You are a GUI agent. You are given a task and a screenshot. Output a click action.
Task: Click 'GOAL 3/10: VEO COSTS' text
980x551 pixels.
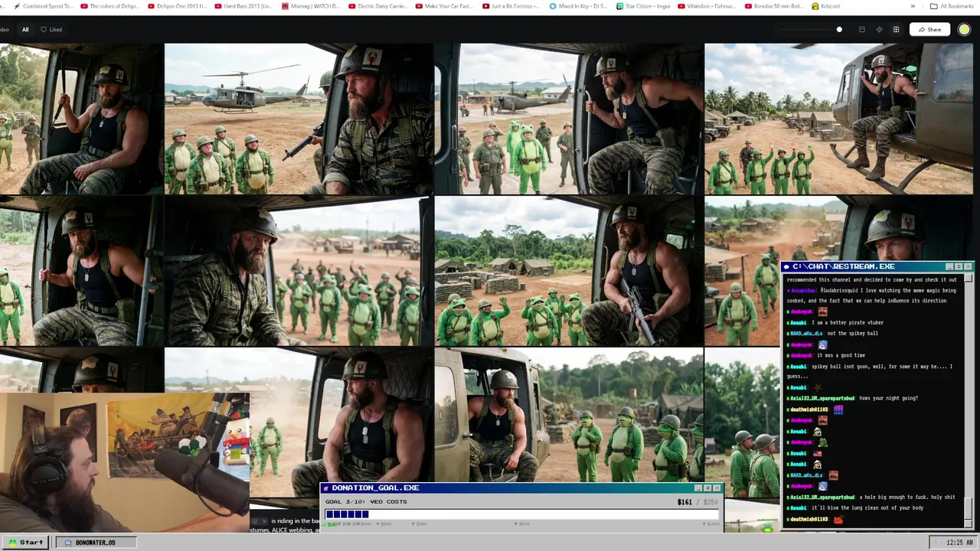366,502
